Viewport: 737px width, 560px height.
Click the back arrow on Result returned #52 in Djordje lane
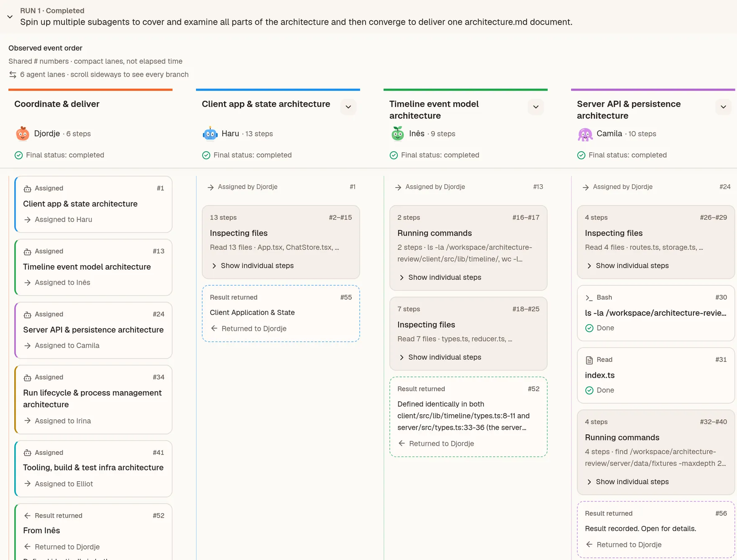[27, 516]
